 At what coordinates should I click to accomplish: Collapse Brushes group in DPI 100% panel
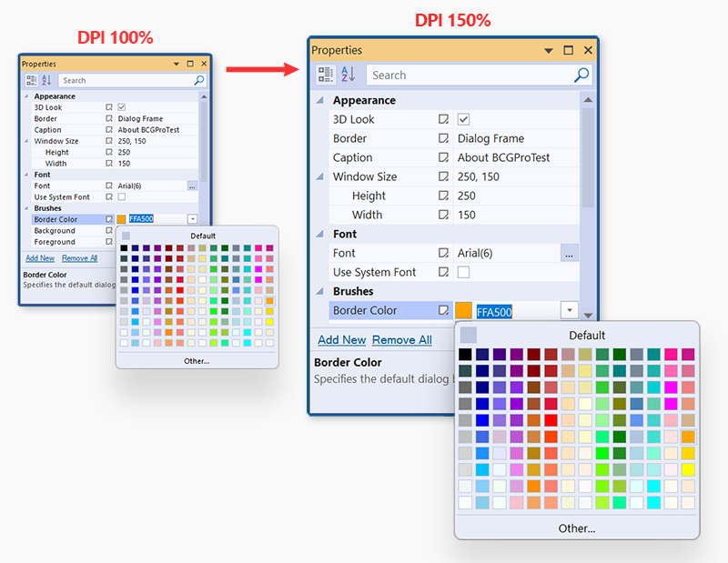(26, 208)
